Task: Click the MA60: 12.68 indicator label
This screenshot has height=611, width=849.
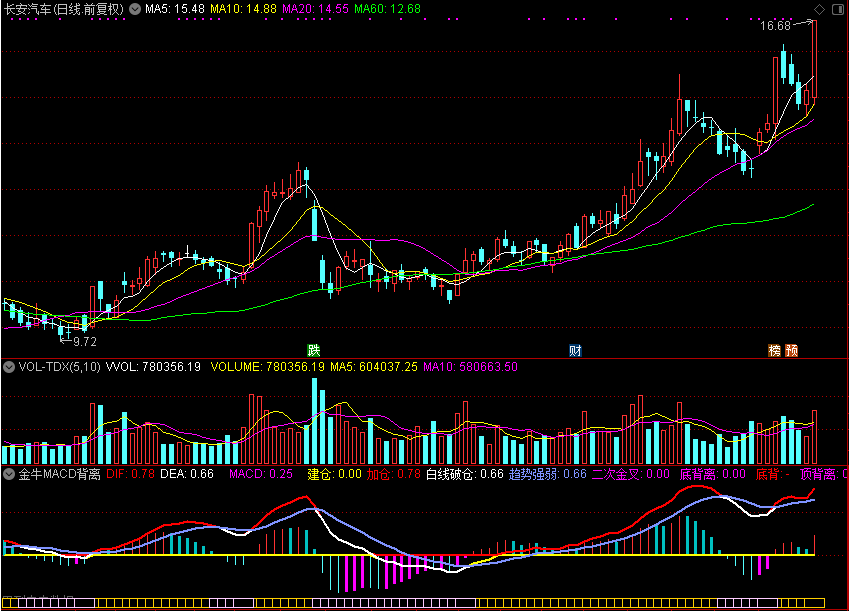Action: (x=387, y=9)
